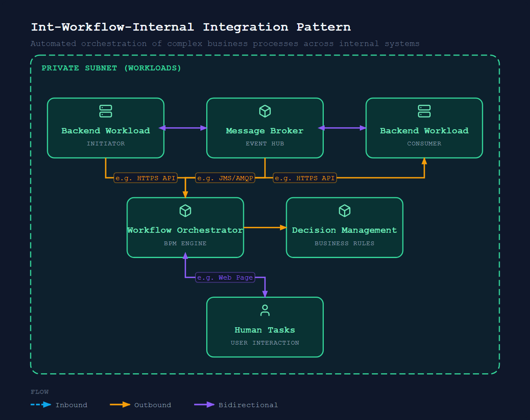
Task: Select the 'e.g. HTTPS API' label pointing to Consumer
Action: pyautogui.click(x=305, y=178)
